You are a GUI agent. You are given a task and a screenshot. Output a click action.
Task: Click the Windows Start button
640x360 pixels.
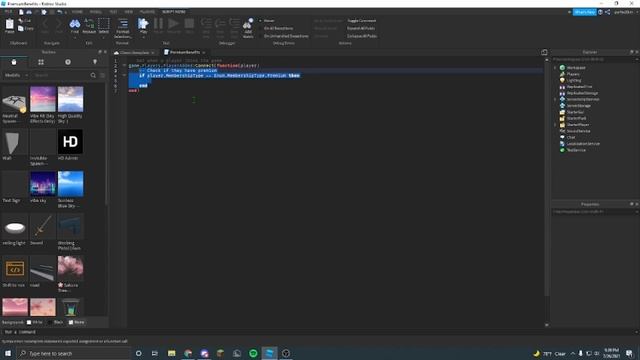(8, 353)
